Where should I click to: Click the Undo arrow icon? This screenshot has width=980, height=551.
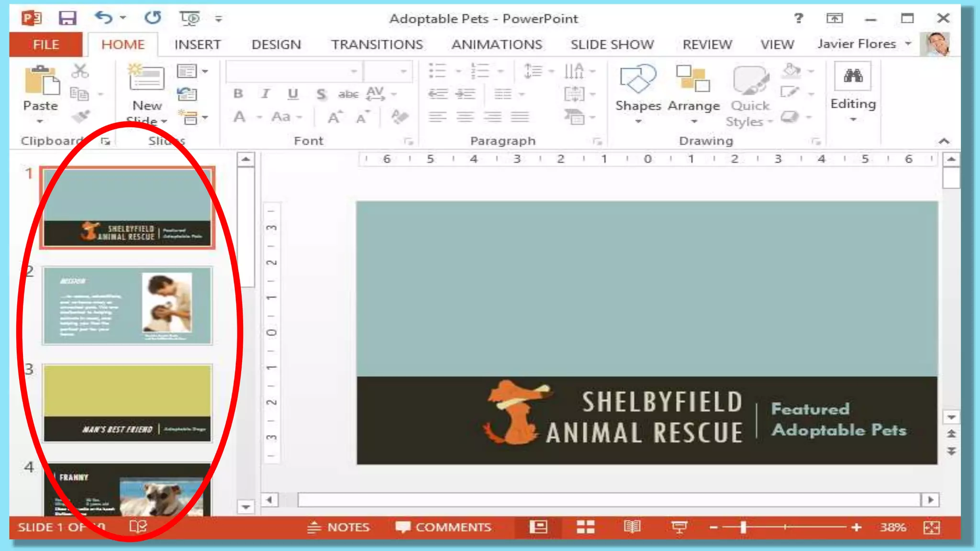pos(104,18)
